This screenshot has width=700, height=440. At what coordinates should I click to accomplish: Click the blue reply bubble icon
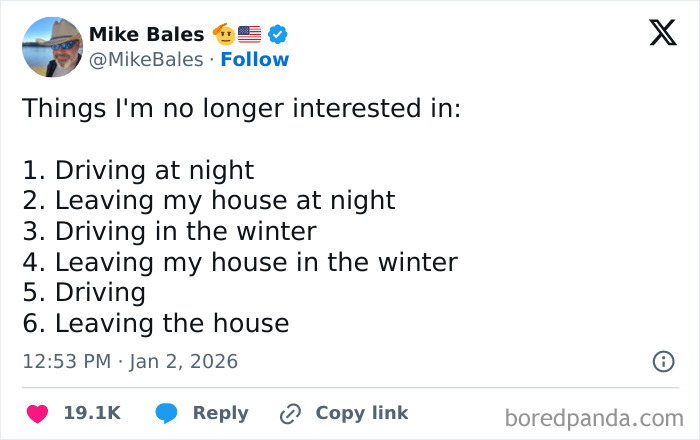pos(167,413)
